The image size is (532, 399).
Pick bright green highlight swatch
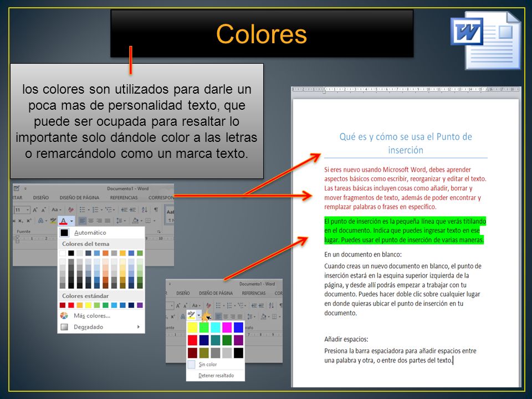coord(204,328)
